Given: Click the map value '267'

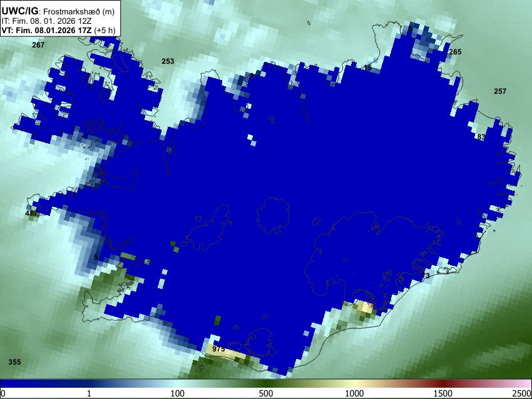Looking at the screenshot, I should (x=38, y=45).
